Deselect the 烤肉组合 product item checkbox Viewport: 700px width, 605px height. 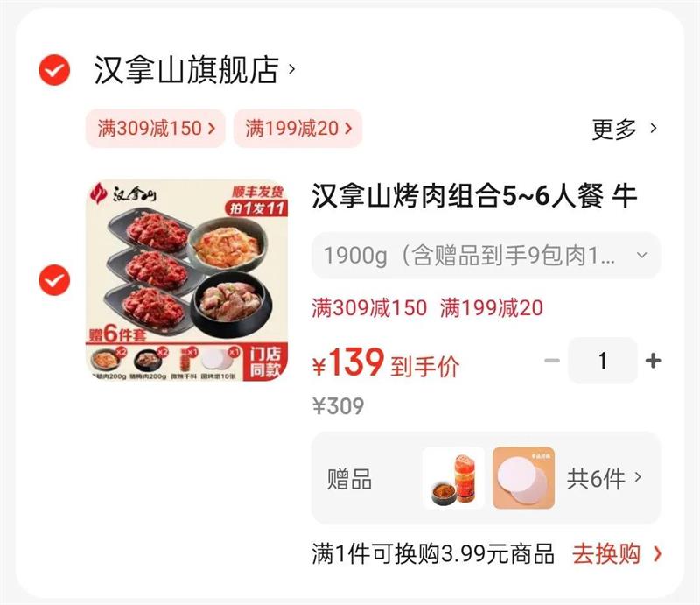tap(54, 280)
